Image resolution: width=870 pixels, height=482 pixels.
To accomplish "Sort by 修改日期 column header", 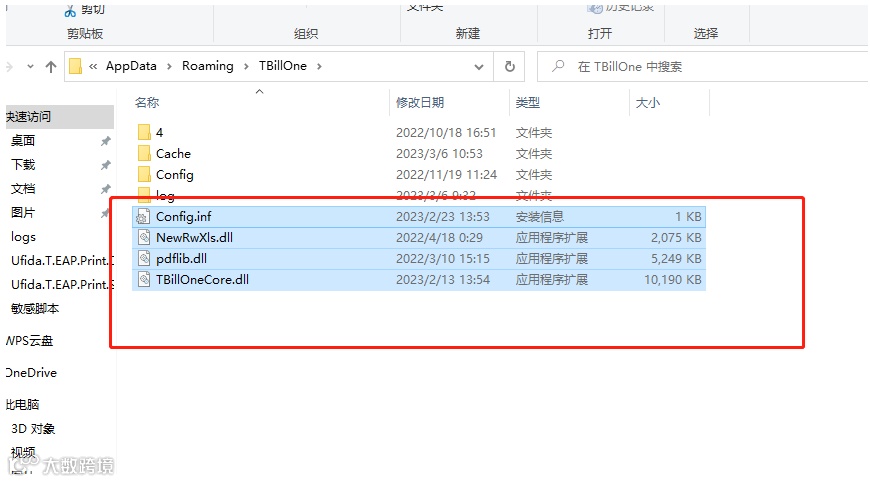I will [420, 103].
